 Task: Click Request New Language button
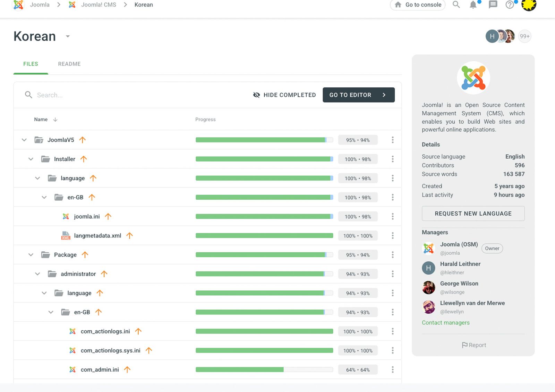(x=473, y=214)
